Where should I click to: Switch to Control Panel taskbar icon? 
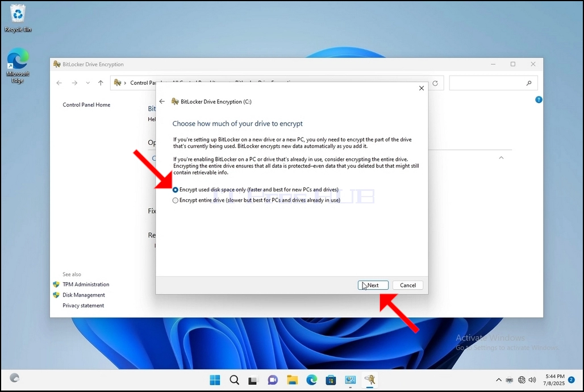pyautogui.click(x=350, y=380)
